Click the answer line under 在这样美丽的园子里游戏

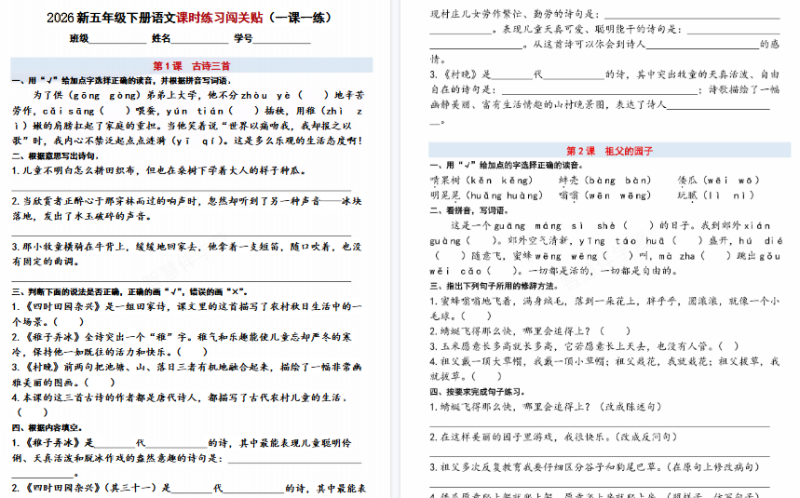(x=599, y=455)
